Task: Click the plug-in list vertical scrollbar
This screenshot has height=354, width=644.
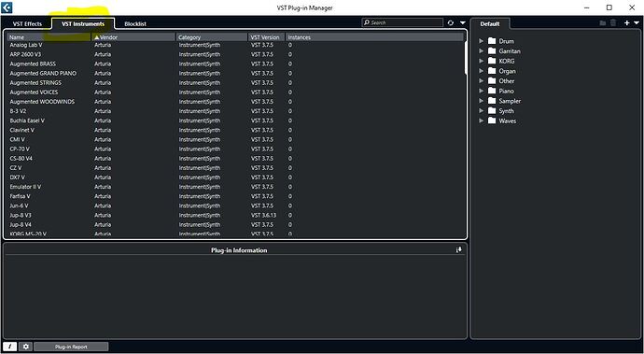Action: pos(466,58)
